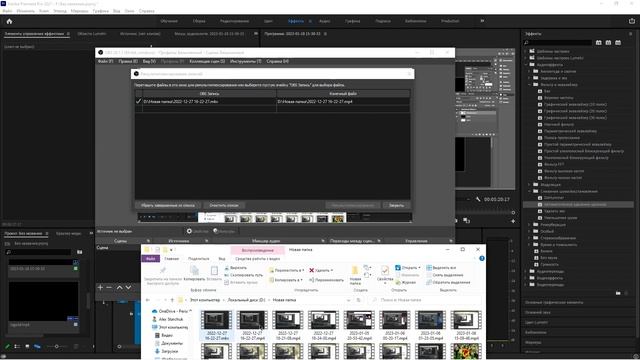Adjust the Project panel zoom slider
Screen dimensions: 640x360
pyautogui.click(x=56, y=347)
